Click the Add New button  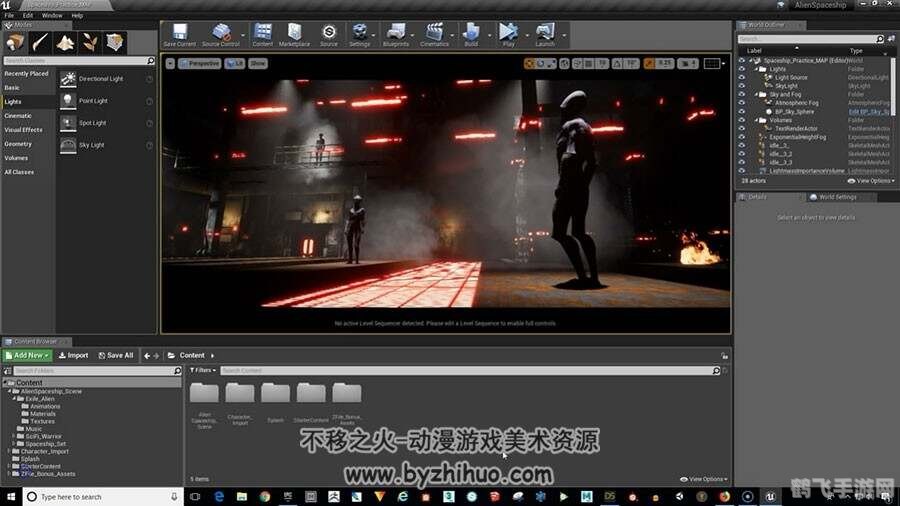coord(27,355)
